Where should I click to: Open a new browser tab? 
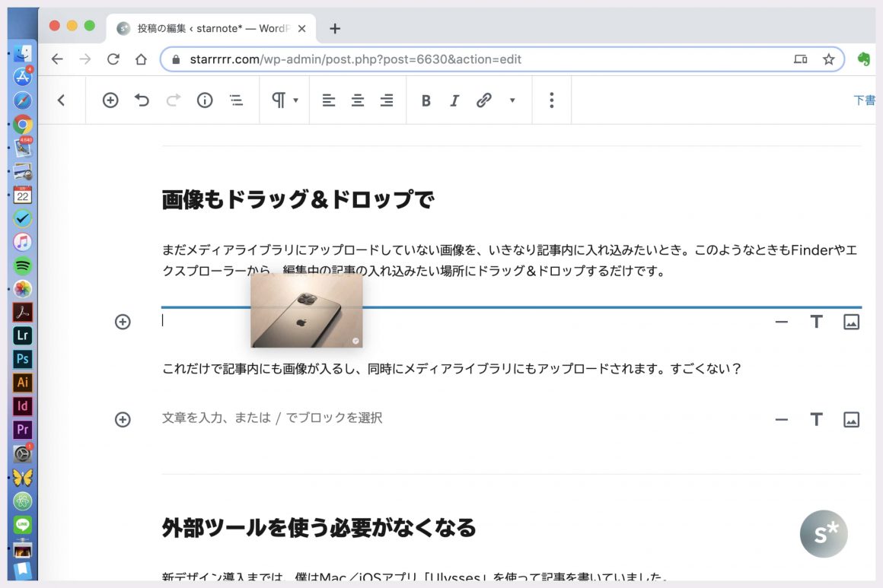coord(335,29)
